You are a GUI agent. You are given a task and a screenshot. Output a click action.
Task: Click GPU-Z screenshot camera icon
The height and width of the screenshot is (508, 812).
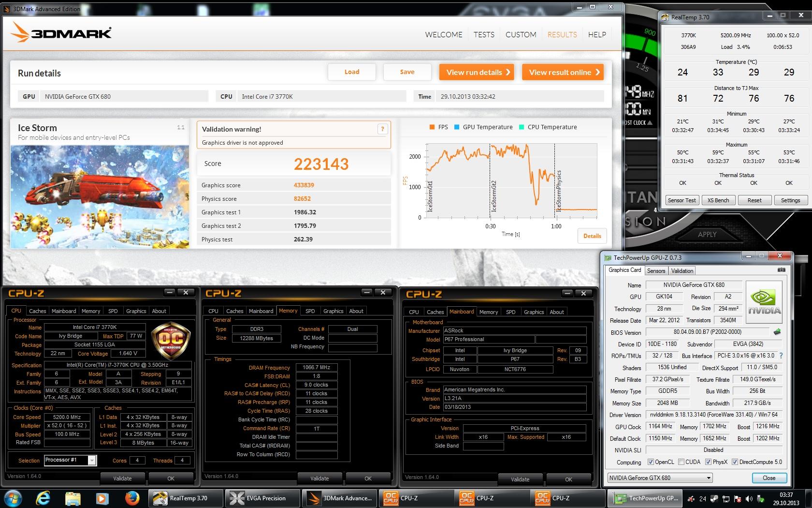[x=781, y=270]
